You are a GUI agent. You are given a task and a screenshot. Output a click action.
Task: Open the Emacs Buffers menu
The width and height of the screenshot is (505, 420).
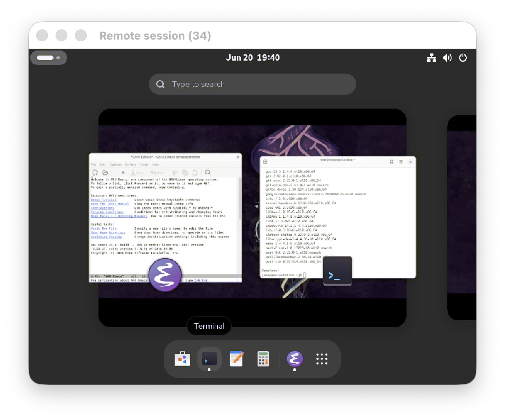pyautogui.click(x=130, y=165)
